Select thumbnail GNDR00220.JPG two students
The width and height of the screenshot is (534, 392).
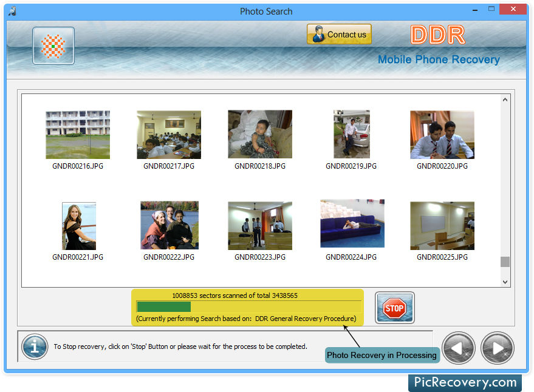click(x=442, y=135)
